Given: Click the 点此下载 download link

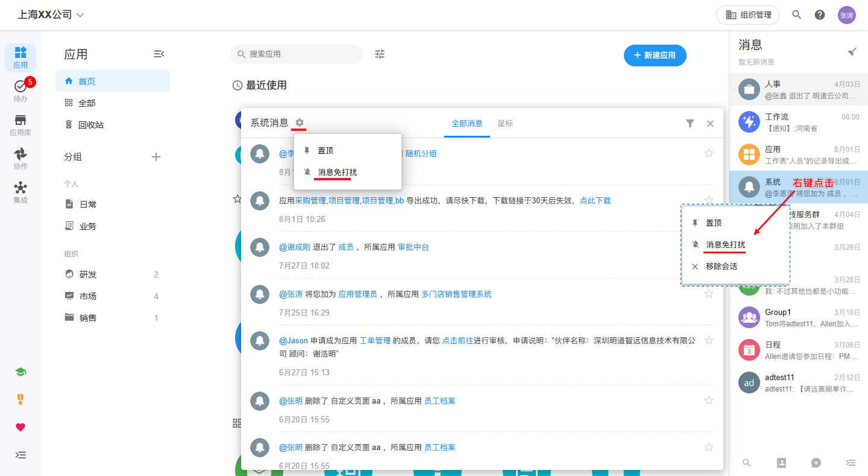Looking at the screenshot, I should click(x=595, y=201).
